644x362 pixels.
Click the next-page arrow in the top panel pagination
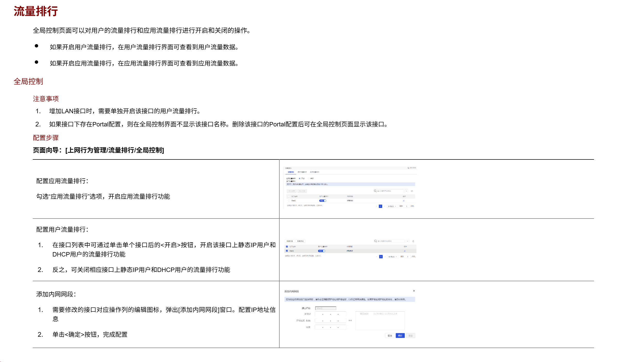pyautogui.click(x=384, y=206)
